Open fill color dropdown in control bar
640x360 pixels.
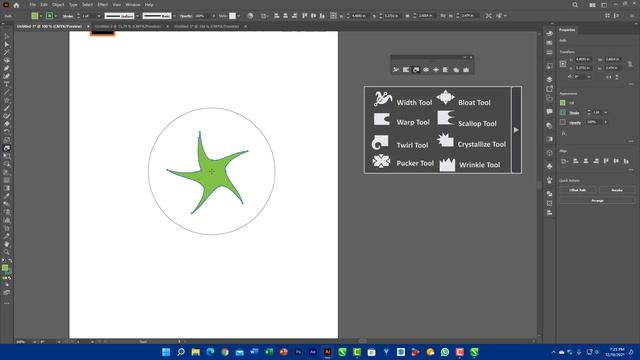(x=41, y=16)
